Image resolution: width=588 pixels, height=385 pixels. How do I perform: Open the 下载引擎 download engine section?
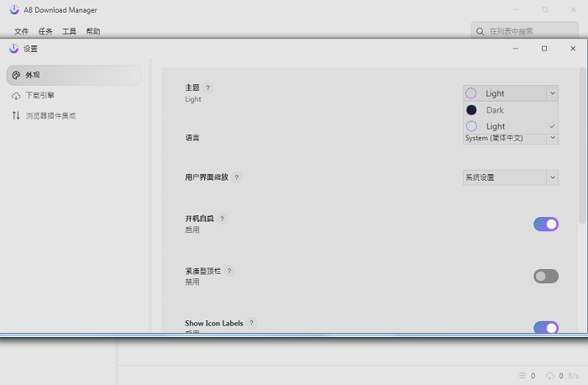coord(74,95)
